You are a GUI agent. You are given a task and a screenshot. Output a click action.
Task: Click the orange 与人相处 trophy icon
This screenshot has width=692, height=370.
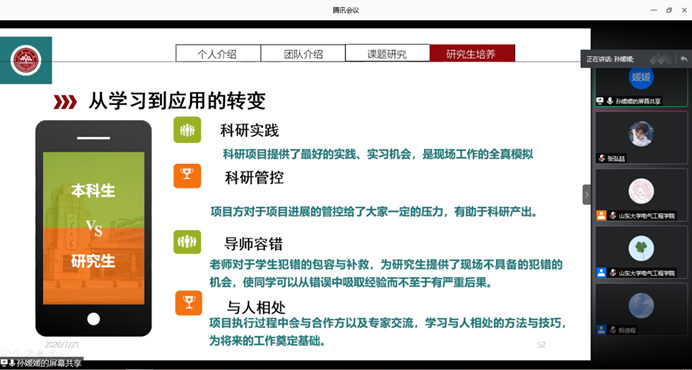click(x=188, y=303)
